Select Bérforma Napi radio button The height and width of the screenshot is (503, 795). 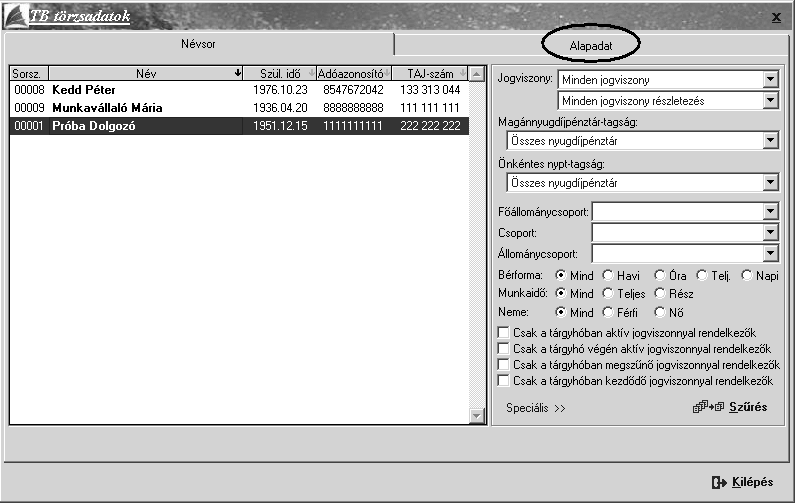(x=746, y=275)
